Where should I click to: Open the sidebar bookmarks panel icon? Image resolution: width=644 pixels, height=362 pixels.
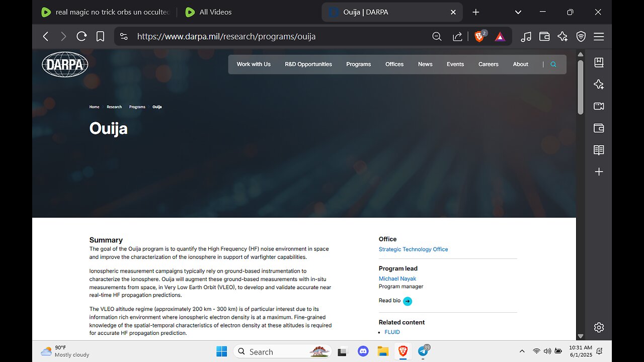click(x=599, y=62)
